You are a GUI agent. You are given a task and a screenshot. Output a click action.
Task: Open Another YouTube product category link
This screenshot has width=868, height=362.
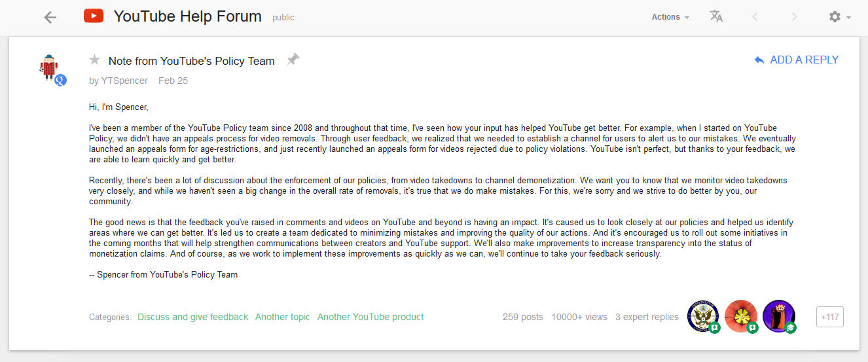point(371,317)
